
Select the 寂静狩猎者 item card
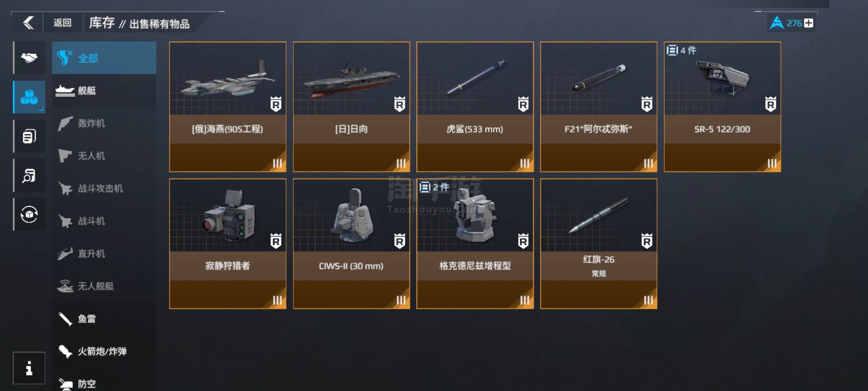tap(228, 244)
